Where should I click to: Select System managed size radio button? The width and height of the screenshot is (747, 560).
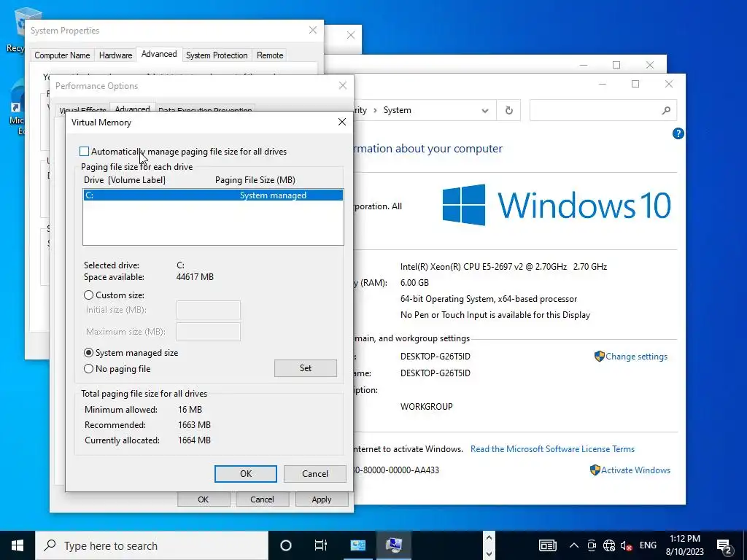pos(88,353)
